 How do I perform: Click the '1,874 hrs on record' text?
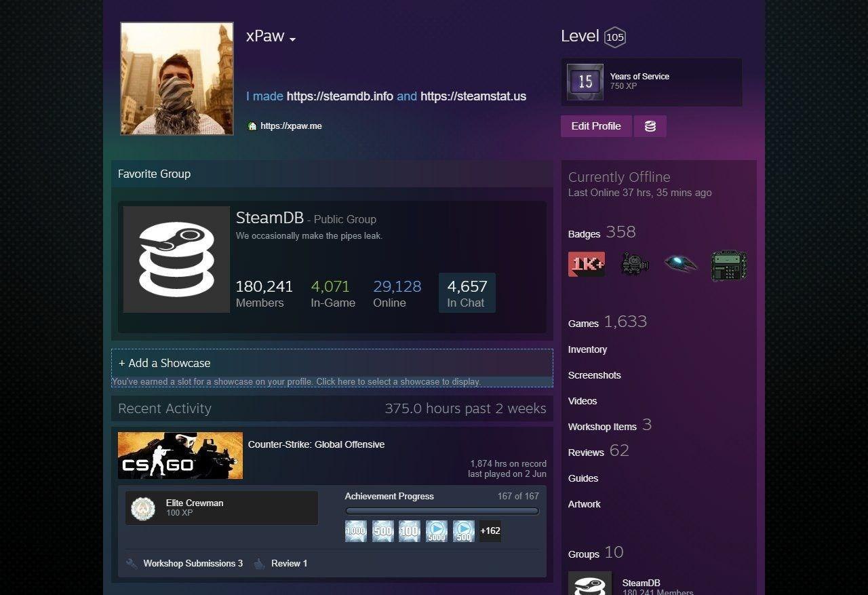[508, 464]
